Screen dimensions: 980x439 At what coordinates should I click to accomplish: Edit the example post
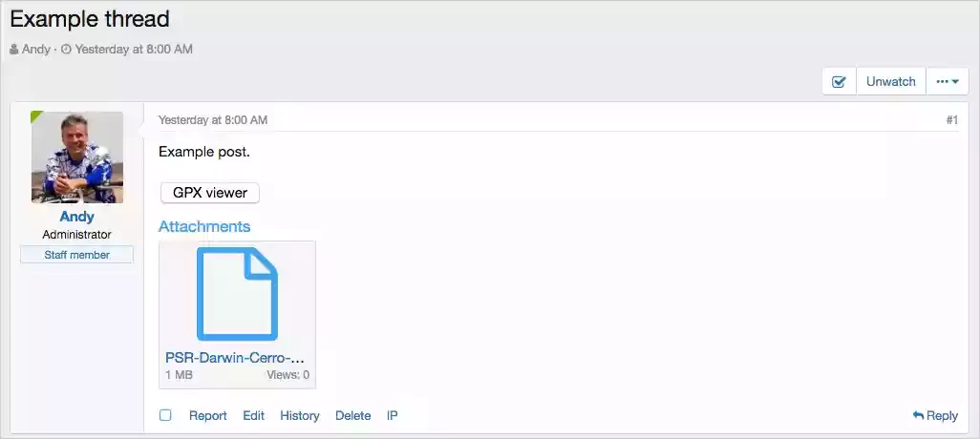pos(254,416)
